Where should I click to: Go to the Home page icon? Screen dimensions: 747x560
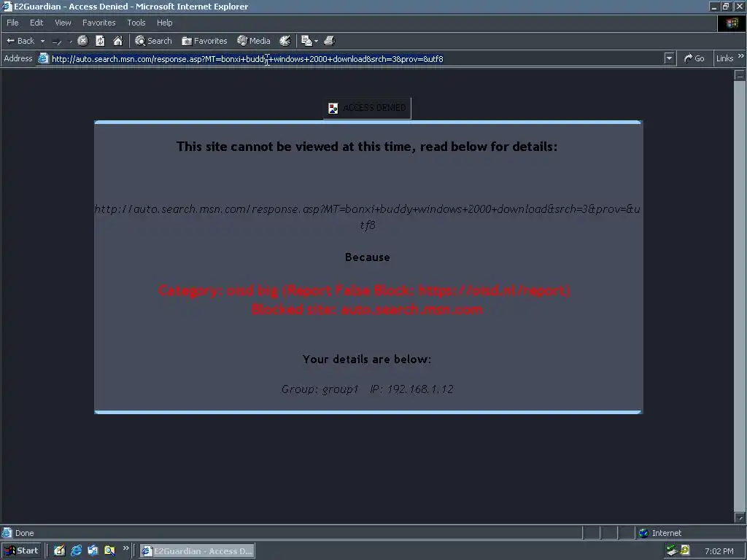[117, 41]
